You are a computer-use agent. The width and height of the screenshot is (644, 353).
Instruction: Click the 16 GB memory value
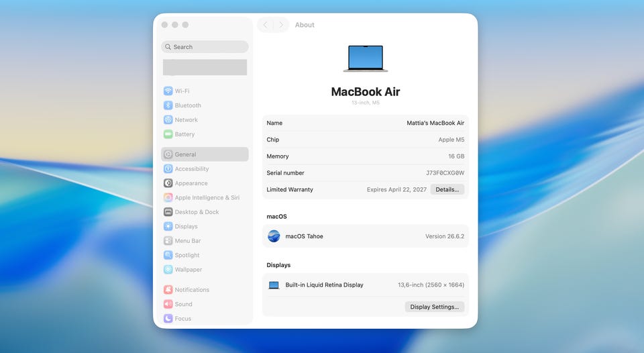click(456, 156)
